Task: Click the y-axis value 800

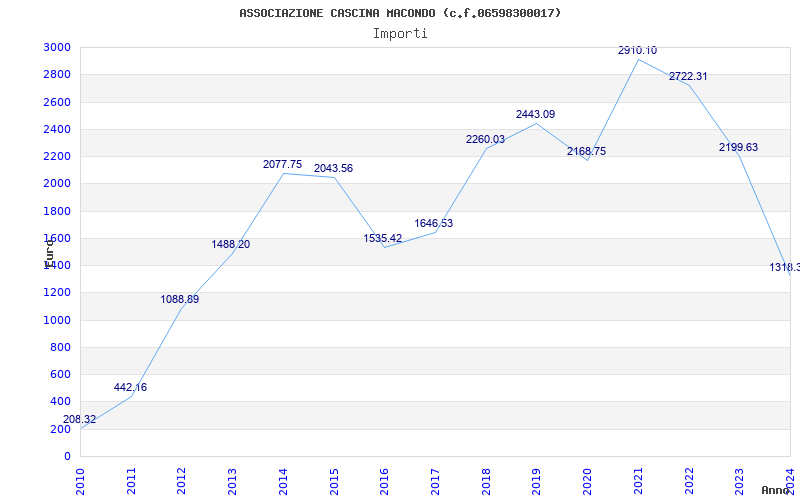Action: [x=61, y=347]
